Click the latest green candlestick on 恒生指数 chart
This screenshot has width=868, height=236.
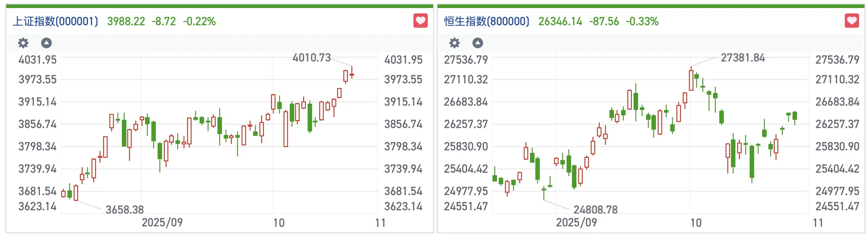795,116
